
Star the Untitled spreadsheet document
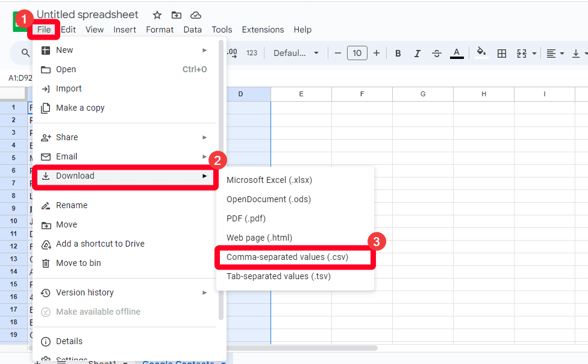[157, 15]
